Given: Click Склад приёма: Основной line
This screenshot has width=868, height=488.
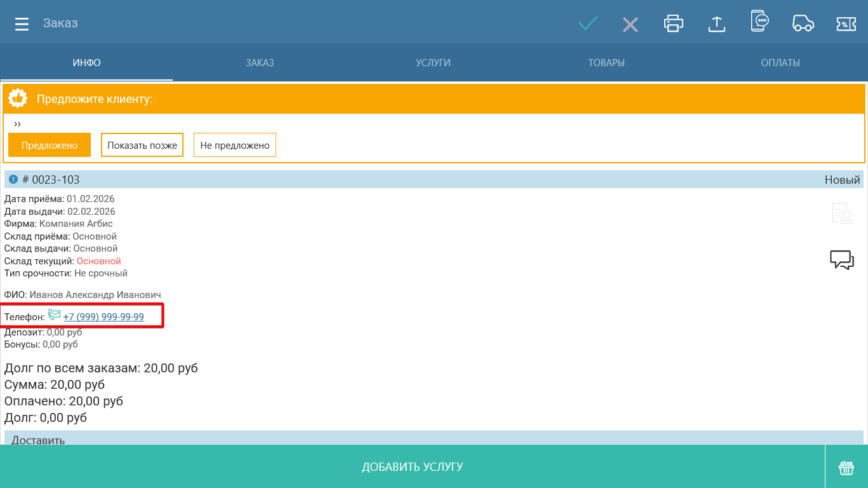Looking at the screenshot, I should tap(60, 236).
